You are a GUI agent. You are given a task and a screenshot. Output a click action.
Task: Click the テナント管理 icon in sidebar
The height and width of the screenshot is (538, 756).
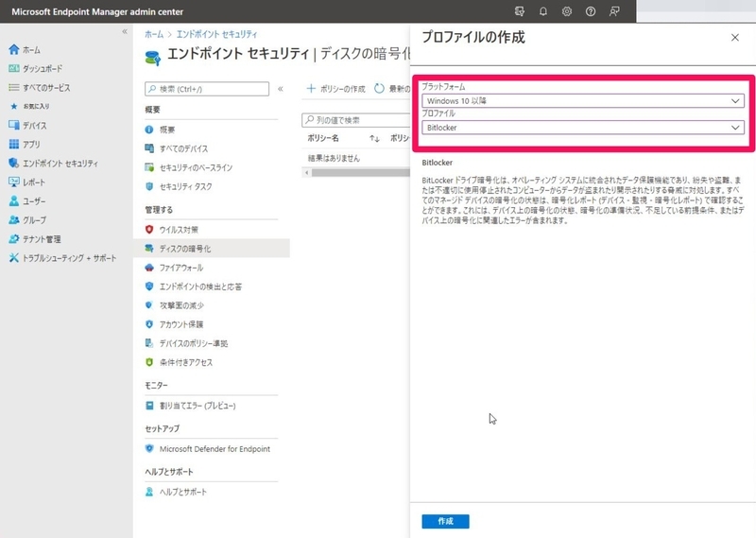[x=14, y=239]
